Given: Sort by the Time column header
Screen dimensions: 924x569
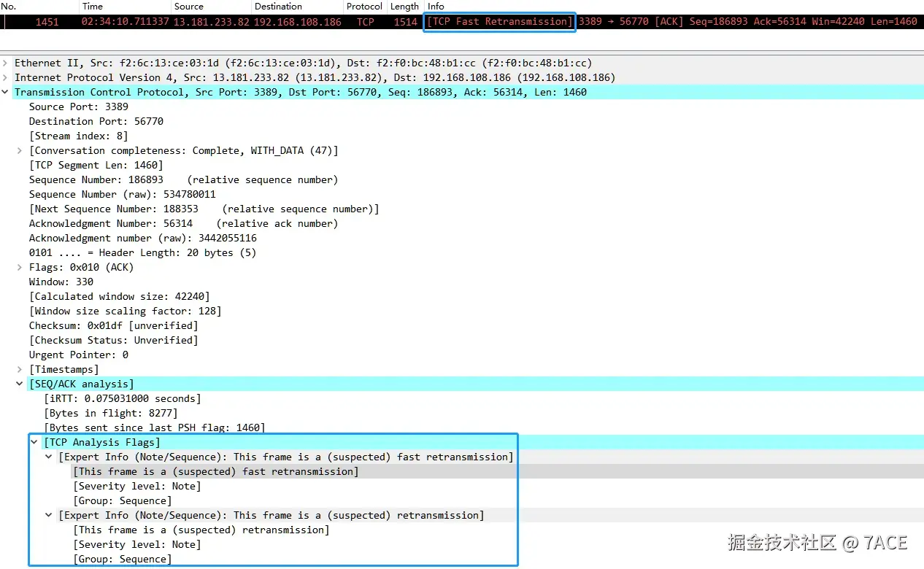Looking at the screenshot, I should tap(125, 7).
